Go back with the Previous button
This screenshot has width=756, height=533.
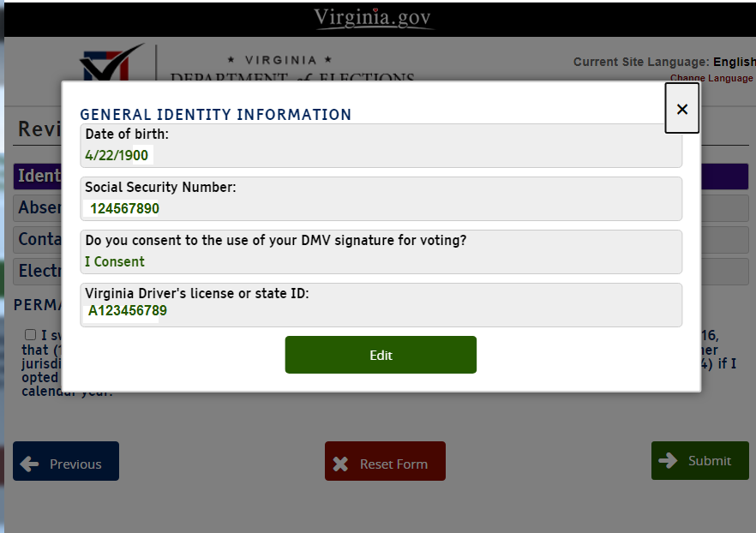[x=66, y=462]
